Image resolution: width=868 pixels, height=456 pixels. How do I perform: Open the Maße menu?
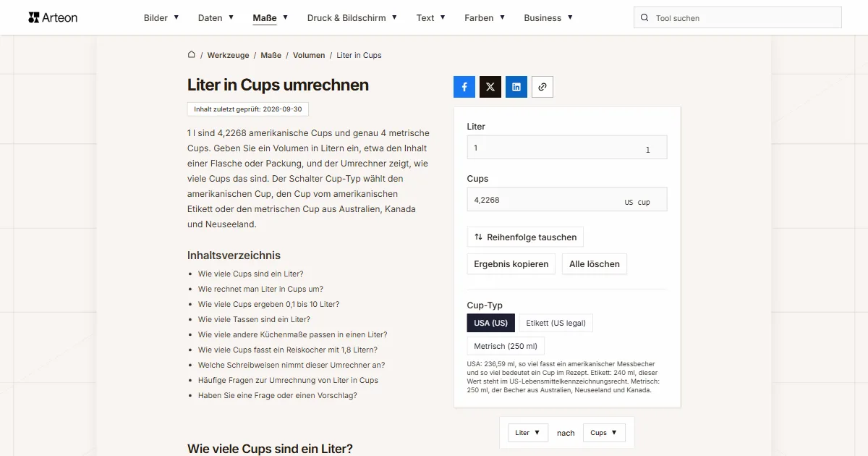[x=271, y=18]
